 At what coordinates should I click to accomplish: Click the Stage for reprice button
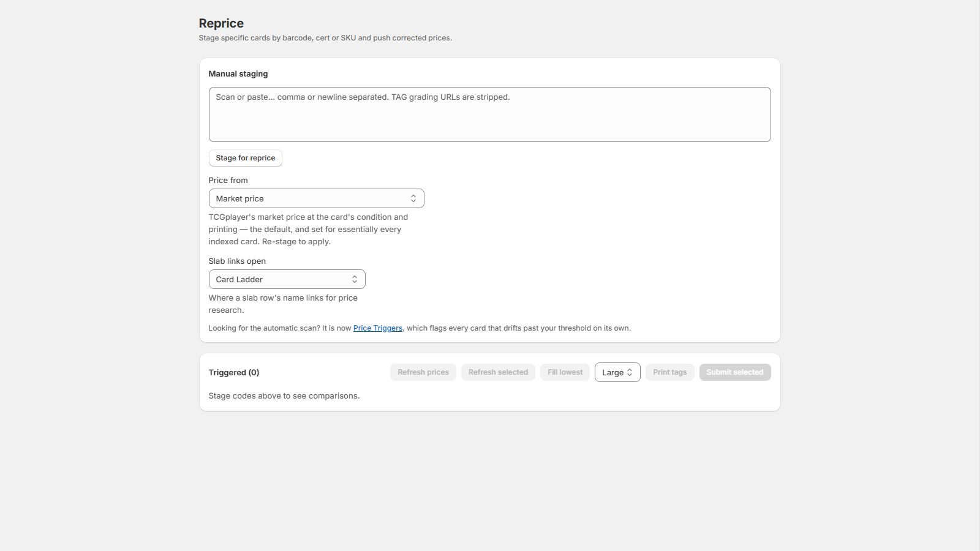pyautogui.click(x=246, y=158)
